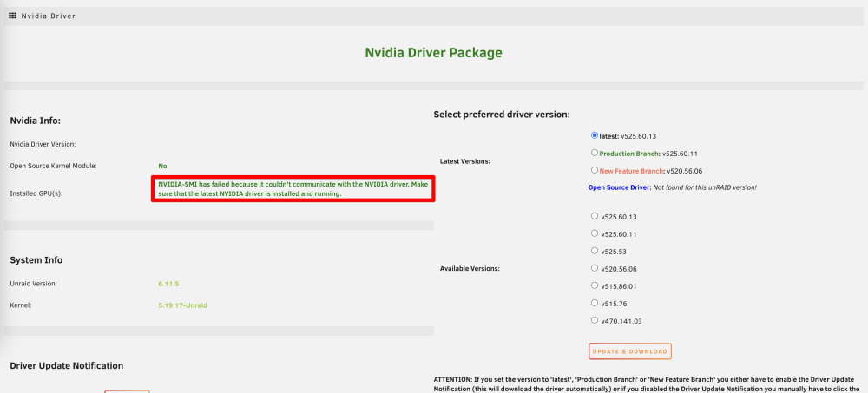
Task: Click the Open Source Driver label
Action: 620,187
